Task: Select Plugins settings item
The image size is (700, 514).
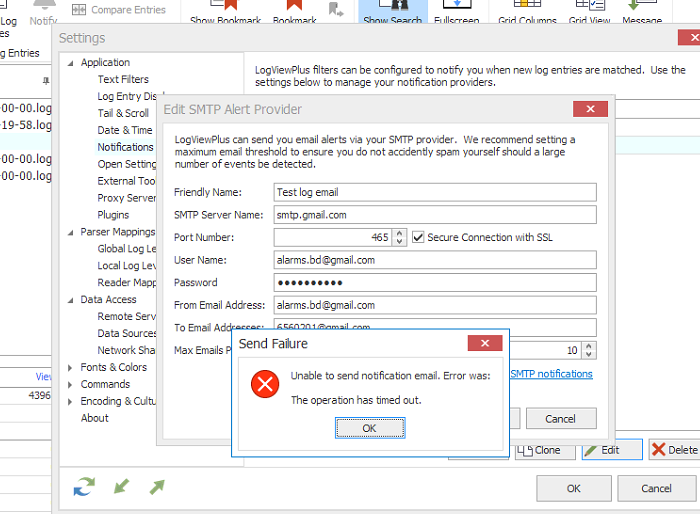Action: click(x=113, y=215)
